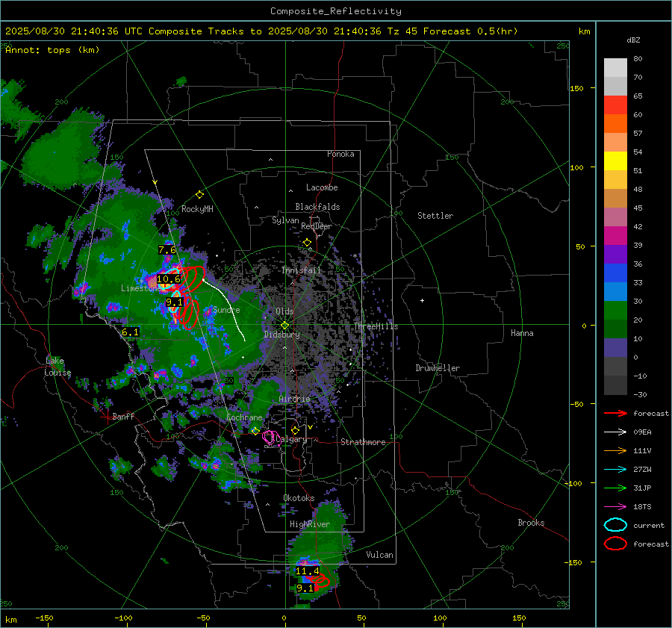
Task: Click the Lake Louise label
Action: [57, 367]
